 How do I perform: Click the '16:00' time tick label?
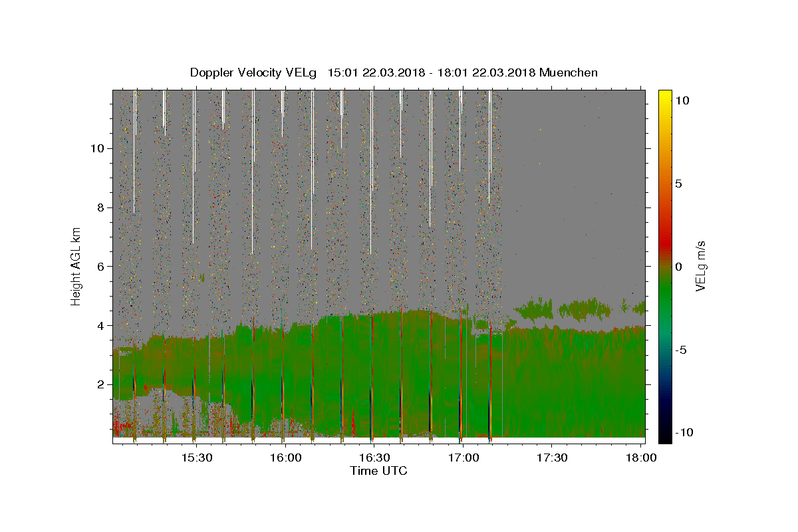click(287, 458)
